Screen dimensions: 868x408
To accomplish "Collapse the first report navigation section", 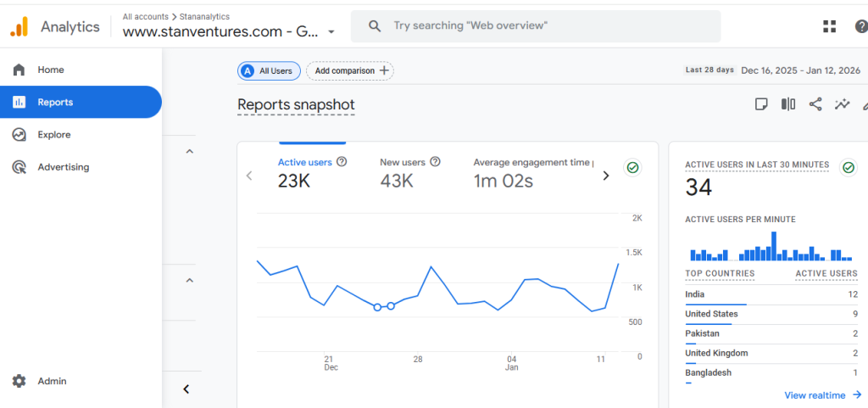I will tap(189, 151).
